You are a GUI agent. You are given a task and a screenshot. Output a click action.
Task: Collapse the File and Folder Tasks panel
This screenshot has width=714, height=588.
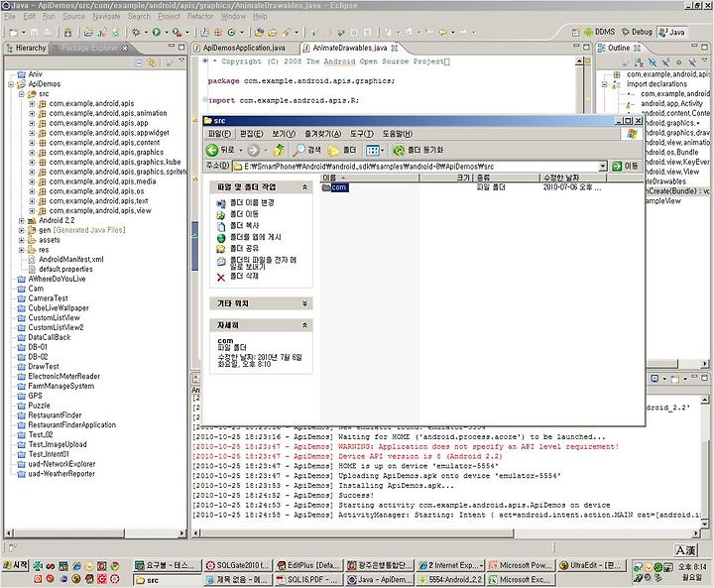coord(304,187)
